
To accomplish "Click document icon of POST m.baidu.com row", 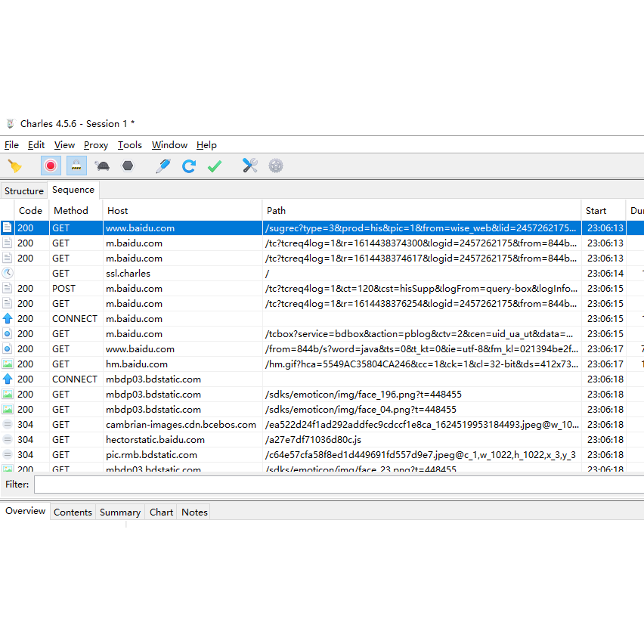I will click(x=8, y=288).
